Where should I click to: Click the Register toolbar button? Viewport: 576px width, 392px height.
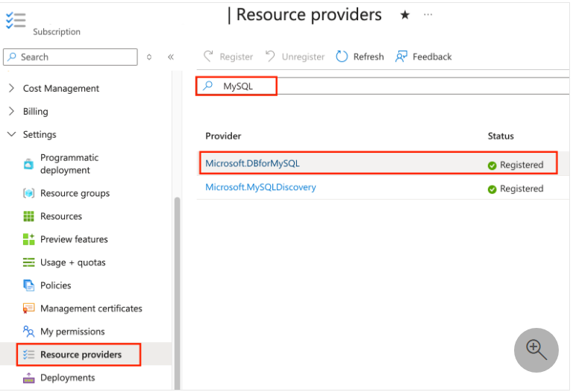coord(228,57)
